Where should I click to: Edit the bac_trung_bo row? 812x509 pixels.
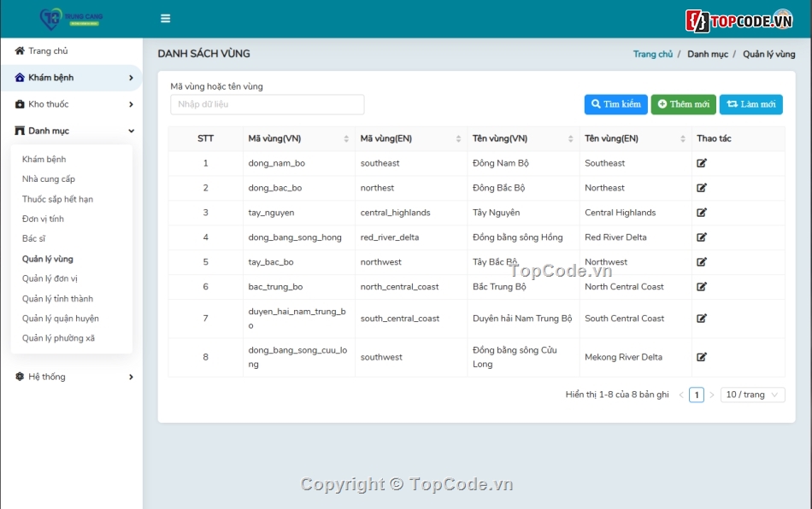point(702,287)
